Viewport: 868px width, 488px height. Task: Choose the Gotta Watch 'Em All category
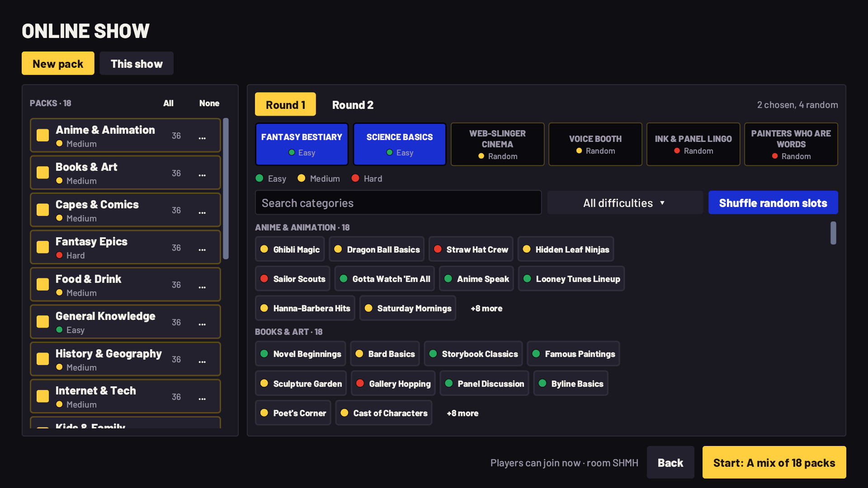coord(384,279)
